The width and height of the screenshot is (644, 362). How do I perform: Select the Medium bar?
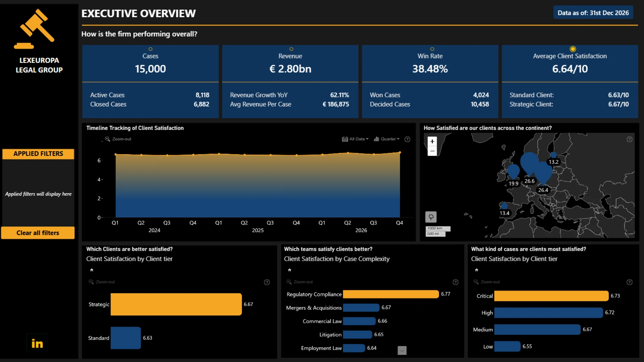(537, 329)
